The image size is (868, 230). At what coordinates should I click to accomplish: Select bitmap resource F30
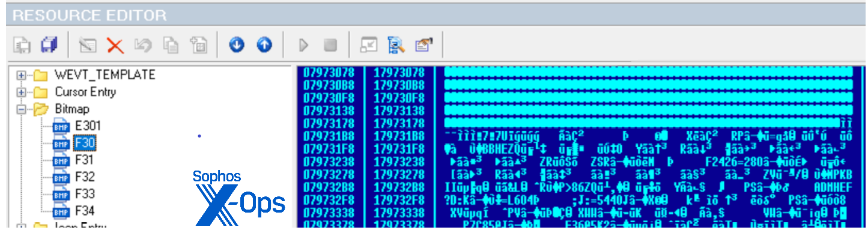pos(85,143)
